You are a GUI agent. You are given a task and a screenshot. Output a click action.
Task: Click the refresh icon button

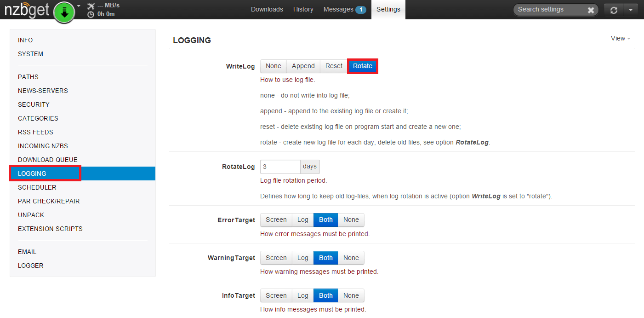click(614, 10)
